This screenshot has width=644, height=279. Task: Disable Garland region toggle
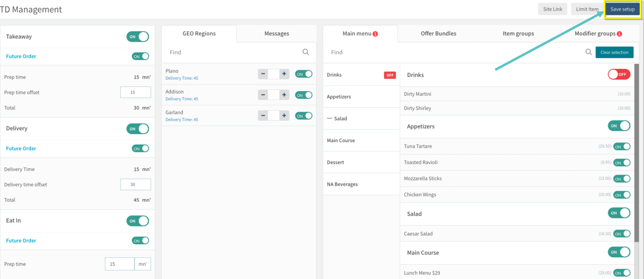coord(303,116)
